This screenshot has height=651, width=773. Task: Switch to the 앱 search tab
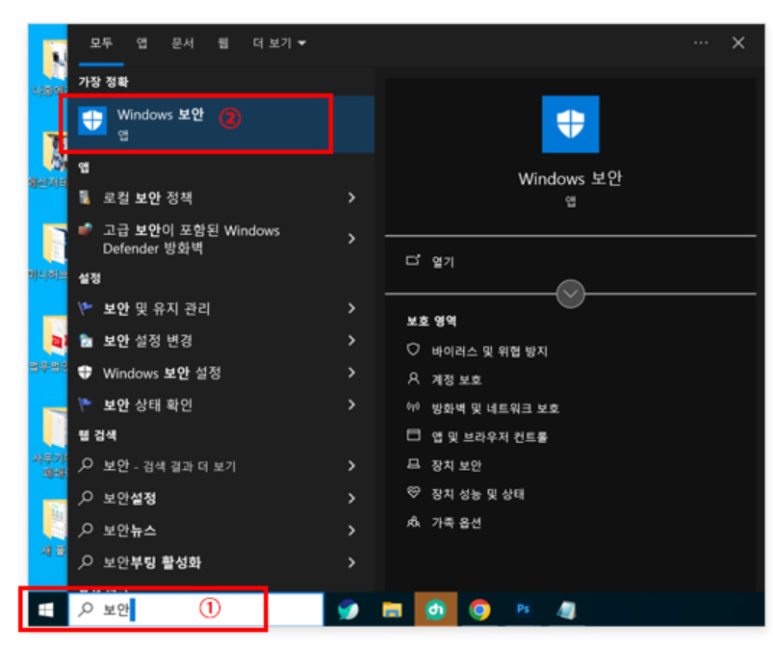point(142,43)
